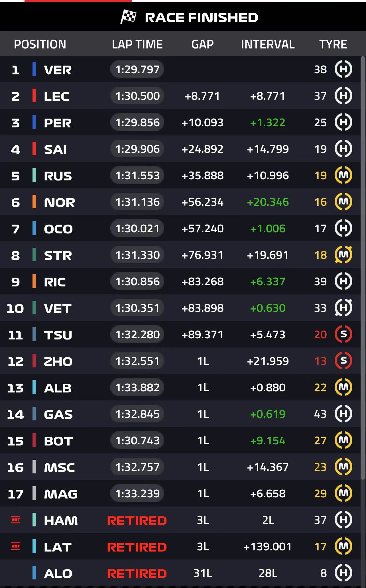Click the TYRE column header
The width and height of the screenshot is (366, 588).
point(333,44)
